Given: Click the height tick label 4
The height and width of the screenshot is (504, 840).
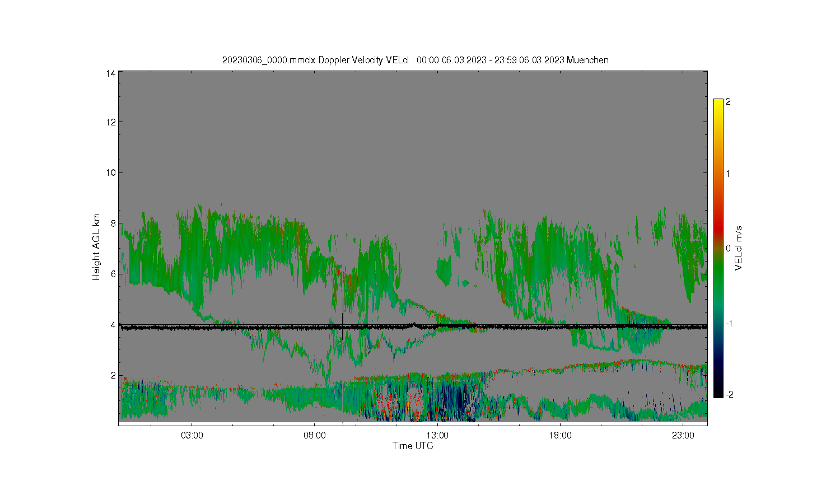Looking at the screenshot, I should click(x=113, y=325).
